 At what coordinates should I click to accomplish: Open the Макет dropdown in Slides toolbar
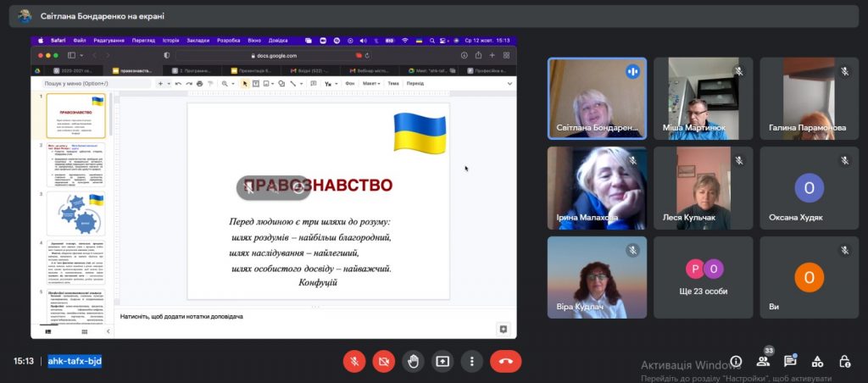pyautogui.click(x=371, y=84)
